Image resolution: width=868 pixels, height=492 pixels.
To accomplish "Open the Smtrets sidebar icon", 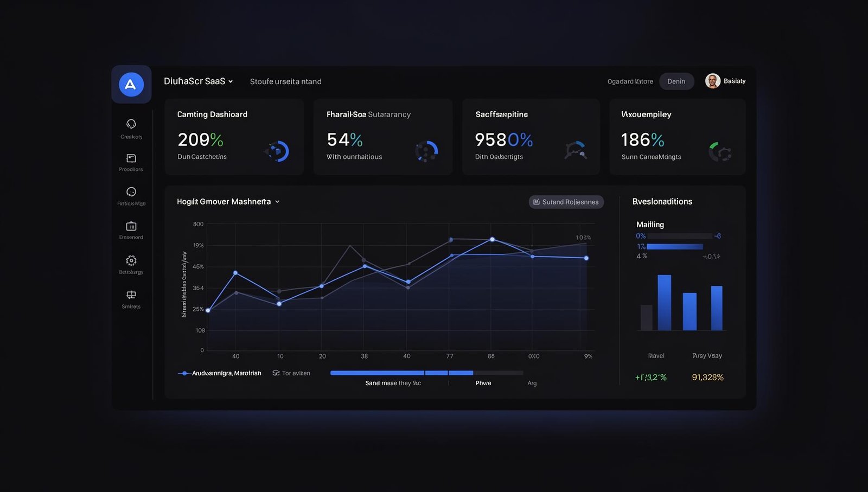I will (x=131, y=295).
